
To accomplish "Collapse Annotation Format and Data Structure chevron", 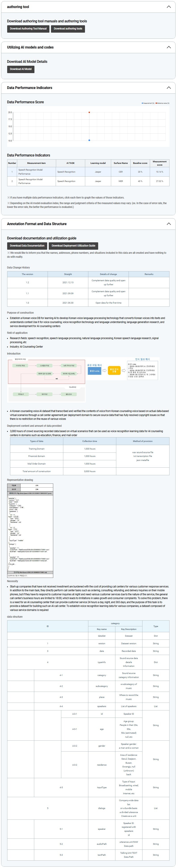I will (169, 224).
